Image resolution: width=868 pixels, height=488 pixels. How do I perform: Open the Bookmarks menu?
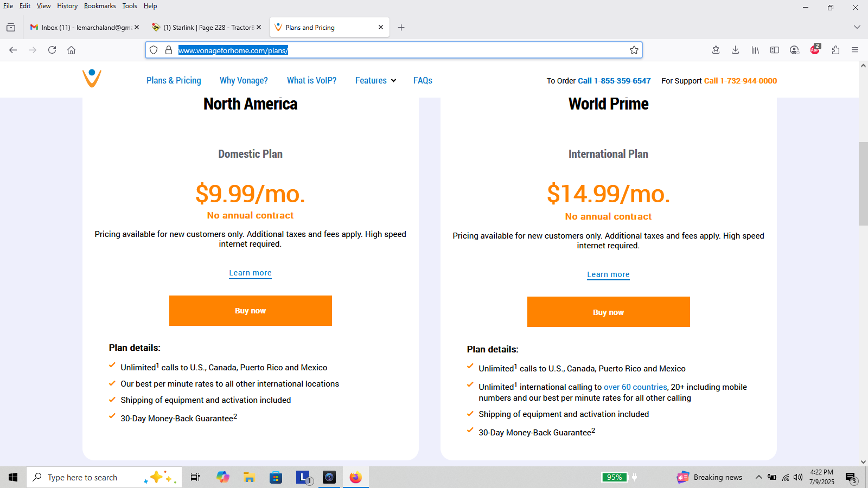click(100, 6)
